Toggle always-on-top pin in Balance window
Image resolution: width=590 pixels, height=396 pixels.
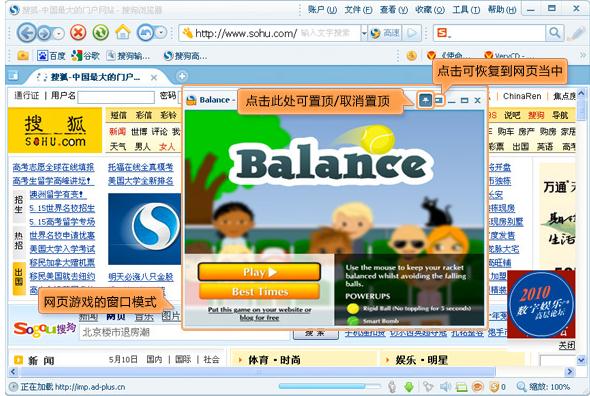[425, 100]
